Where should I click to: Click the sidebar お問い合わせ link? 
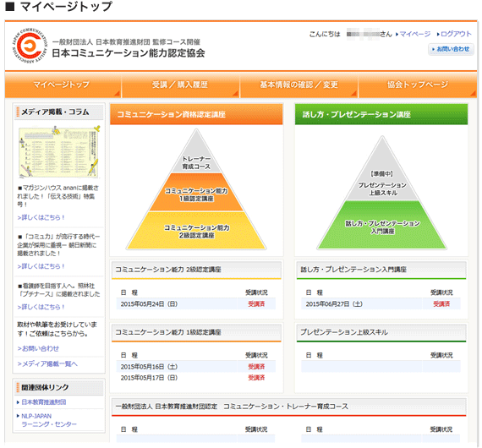(x=38, y=348)
